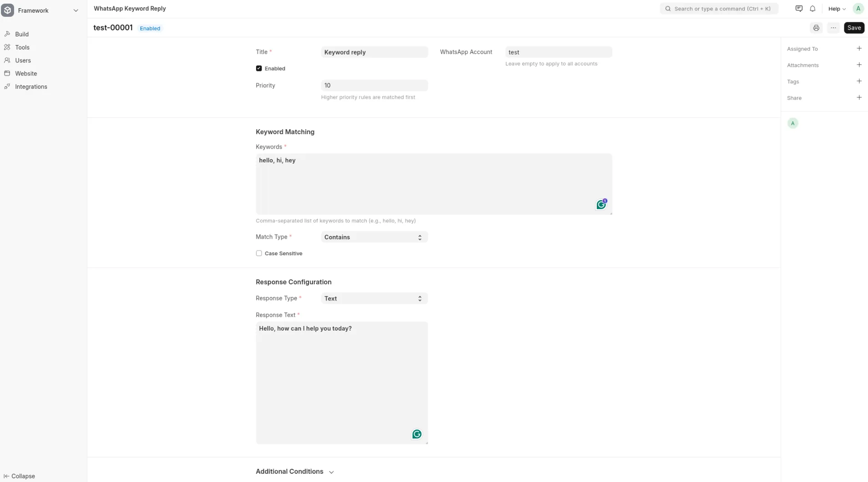Click the plus icon beside Share
Screen dimensions: 868x482
pos(859,98)
